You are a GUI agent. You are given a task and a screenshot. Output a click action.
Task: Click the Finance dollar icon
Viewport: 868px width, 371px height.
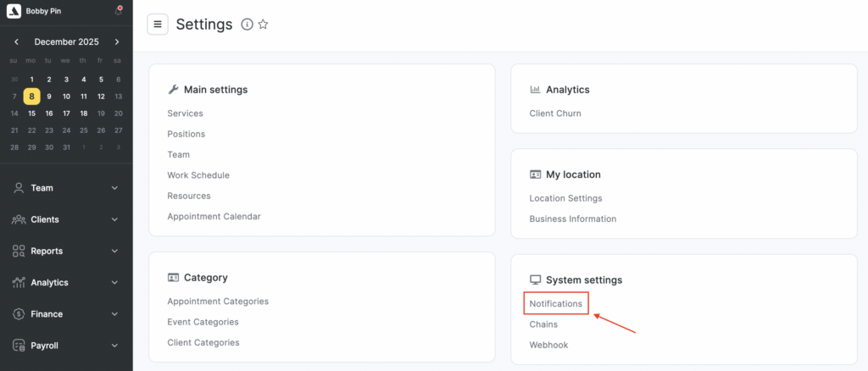click(x=18, y=314)
